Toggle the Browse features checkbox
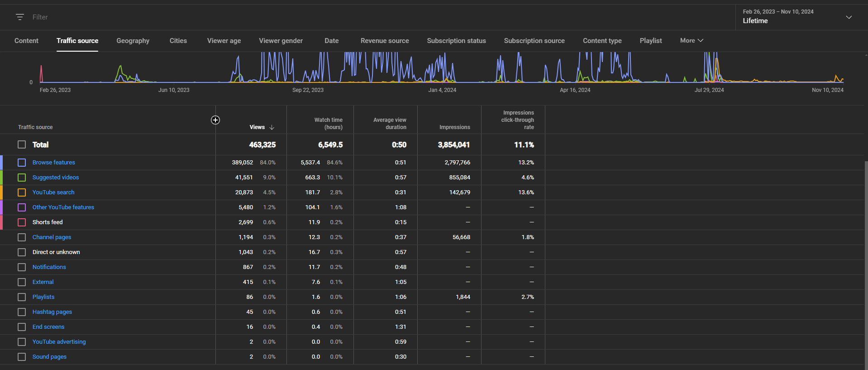The height and width of the screenshot is (370, 868). point(22,163)
